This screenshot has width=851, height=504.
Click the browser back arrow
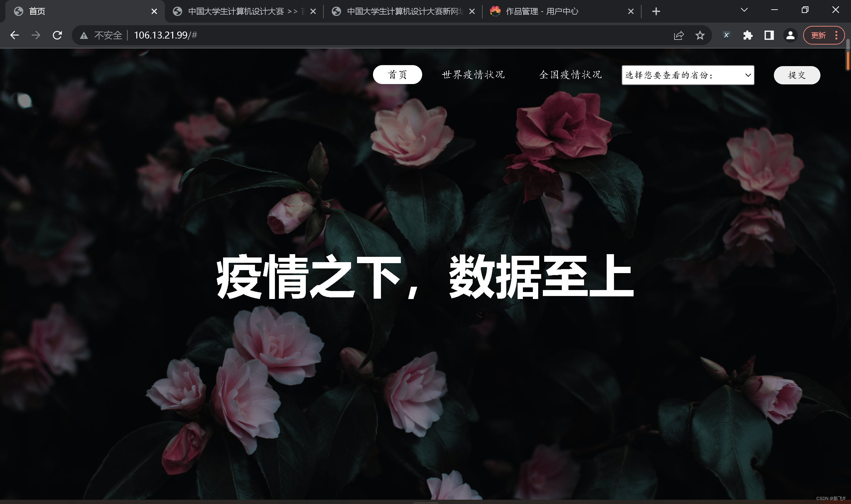pyautogui.click(x=14, y=35)
